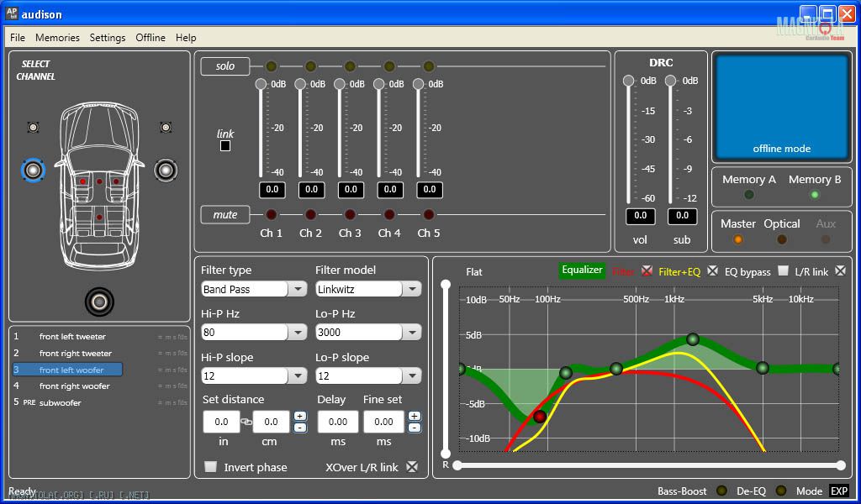Open the Hi-P Hz frequency dropdown
The width and height of the screenshot is (861, 504).
pyautogui.click(x=298, y=333)
